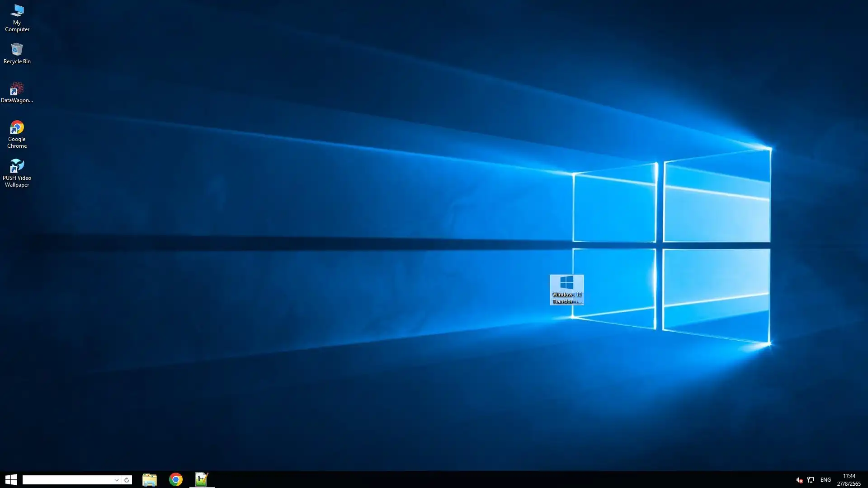Open Chrome from the taskbar

[x=176, y=479]
